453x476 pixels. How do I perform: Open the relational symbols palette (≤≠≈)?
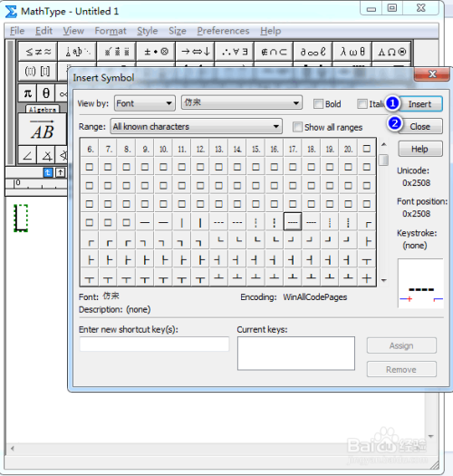pyautogui.click(x=38, y=52)
